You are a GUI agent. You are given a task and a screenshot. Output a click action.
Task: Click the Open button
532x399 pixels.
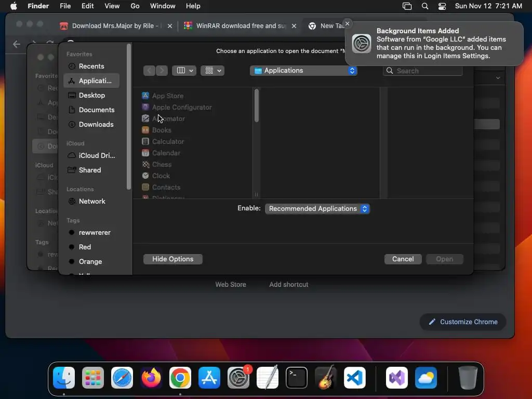[445, 259]
